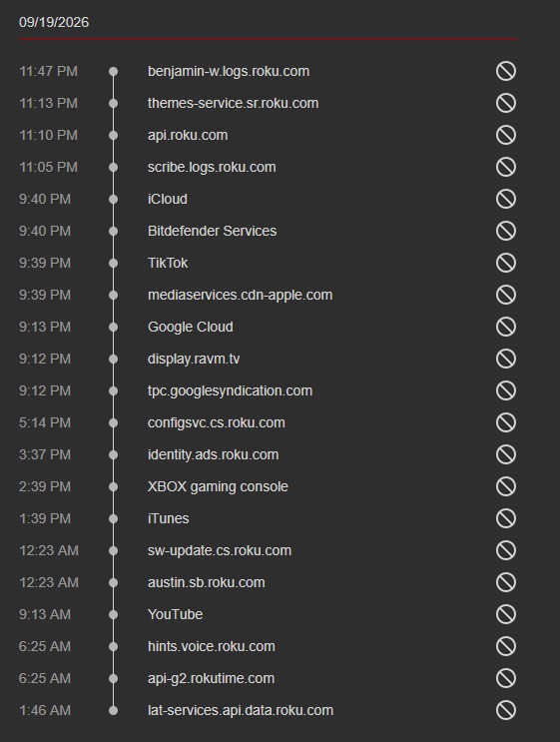Select timeline marker for hints.voice.roku.com

113,646
